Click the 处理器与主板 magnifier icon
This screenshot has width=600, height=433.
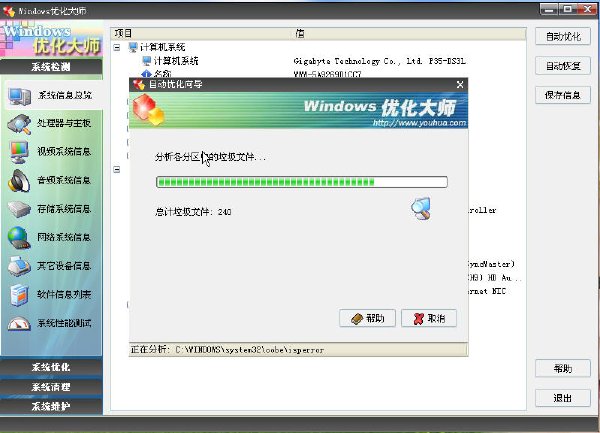pos(19,124)
